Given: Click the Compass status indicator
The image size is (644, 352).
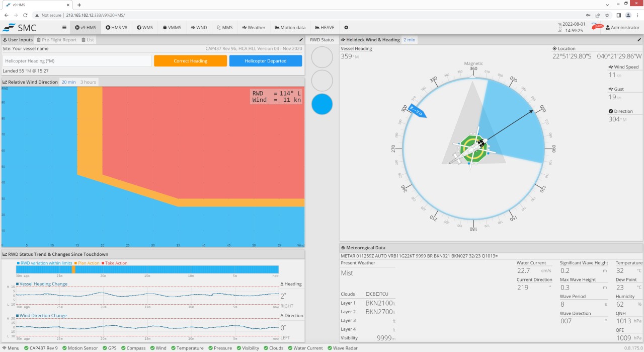Looking at the screenshot, I should pyautogui.click(x=132, y=348).
